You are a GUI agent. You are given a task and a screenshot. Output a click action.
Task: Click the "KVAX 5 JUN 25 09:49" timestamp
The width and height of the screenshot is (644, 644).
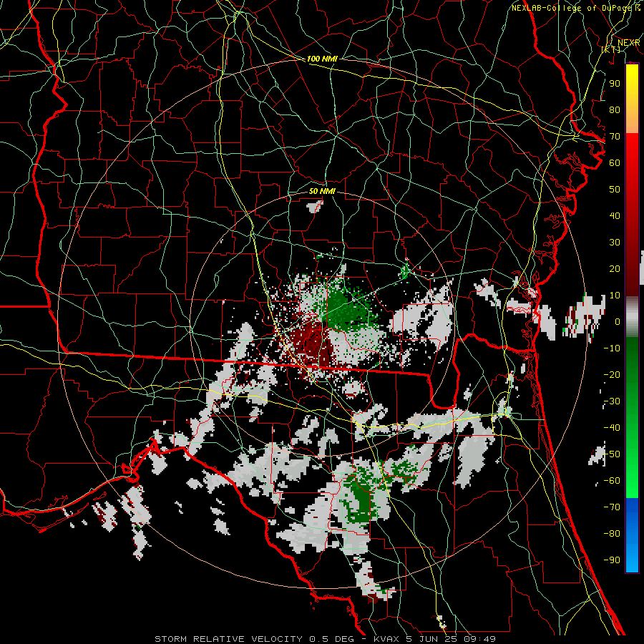tap(434, 639)
